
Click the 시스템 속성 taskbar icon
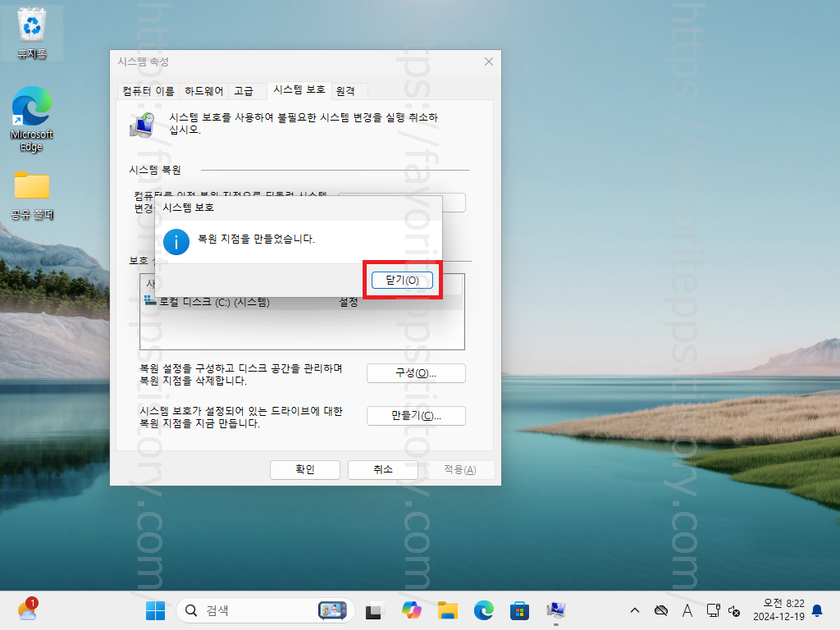tap(555, 610)
